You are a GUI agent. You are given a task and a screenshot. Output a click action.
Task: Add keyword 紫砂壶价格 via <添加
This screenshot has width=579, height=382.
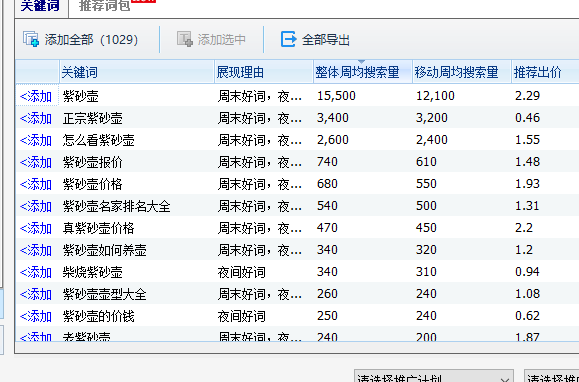click(35, 184)
